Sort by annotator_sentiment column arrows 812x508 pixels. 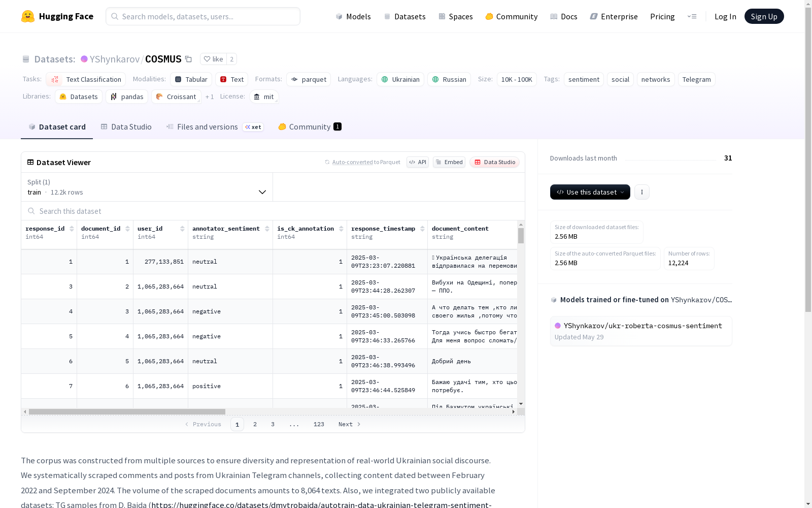pos(267,229)
